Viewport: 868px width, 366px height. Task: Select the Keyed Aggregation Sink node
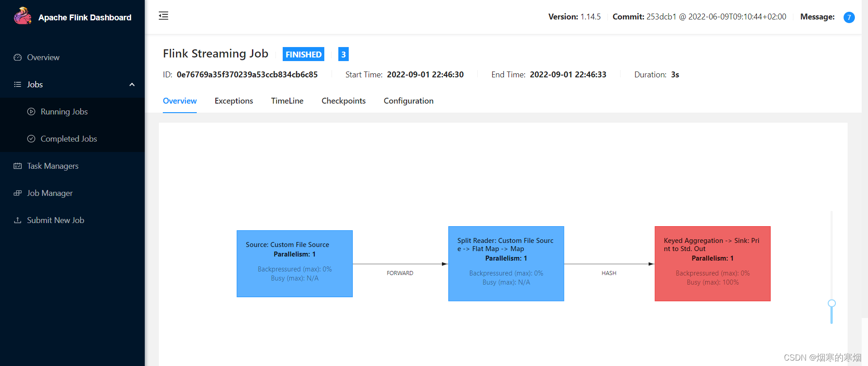coord(712,264)
